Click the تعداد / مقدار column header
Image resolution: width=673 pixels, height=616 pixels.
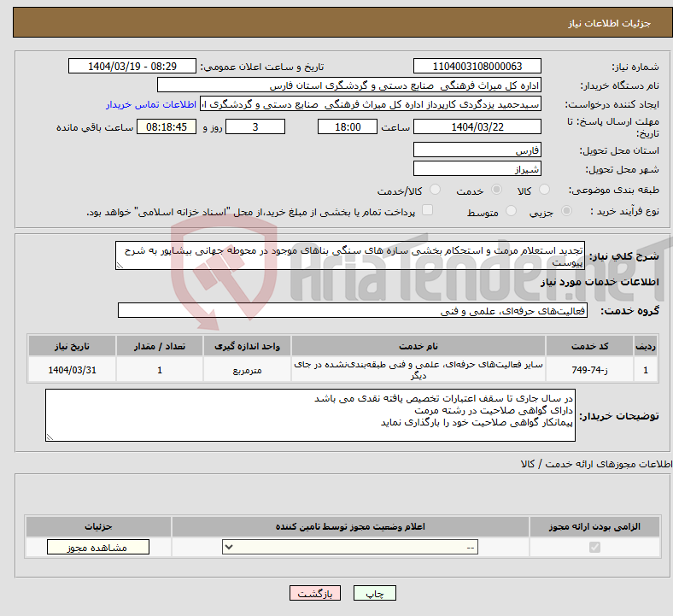(159, 346)
